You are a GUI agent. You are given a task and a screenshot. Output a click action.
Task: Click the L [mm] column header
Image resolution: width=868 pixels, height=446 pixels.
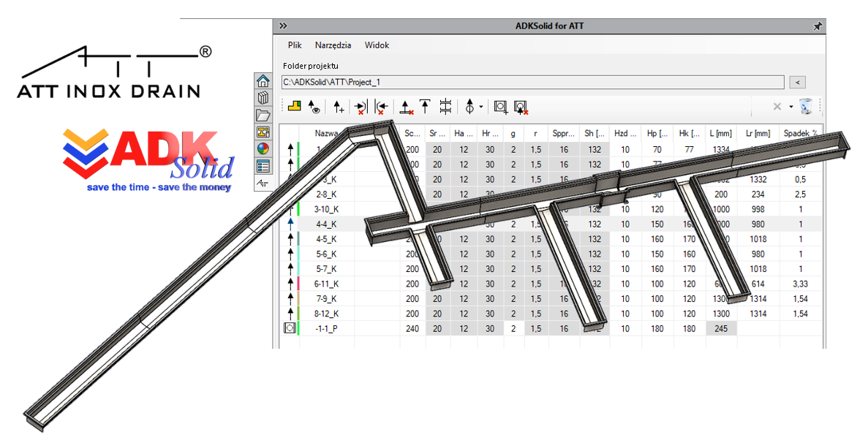pyautogui.click(x=721, y=133)
